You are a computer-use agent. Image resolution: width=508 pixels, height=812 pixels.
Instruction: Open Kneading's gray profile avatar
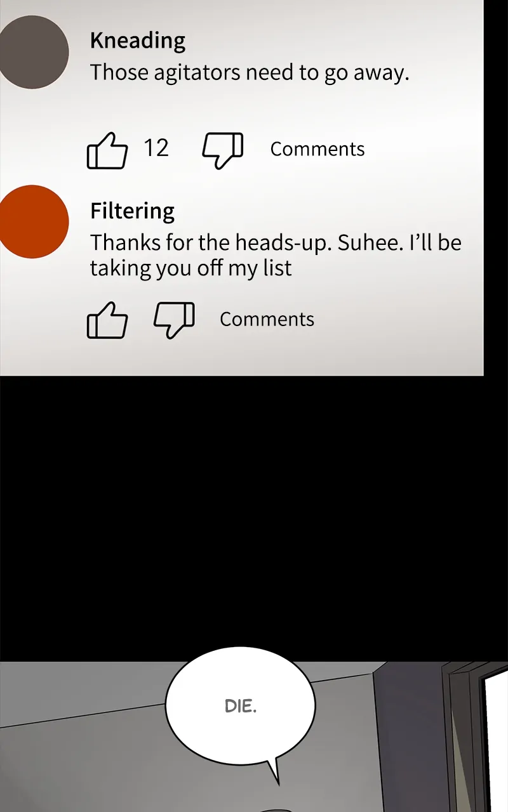tap(33, 52)
